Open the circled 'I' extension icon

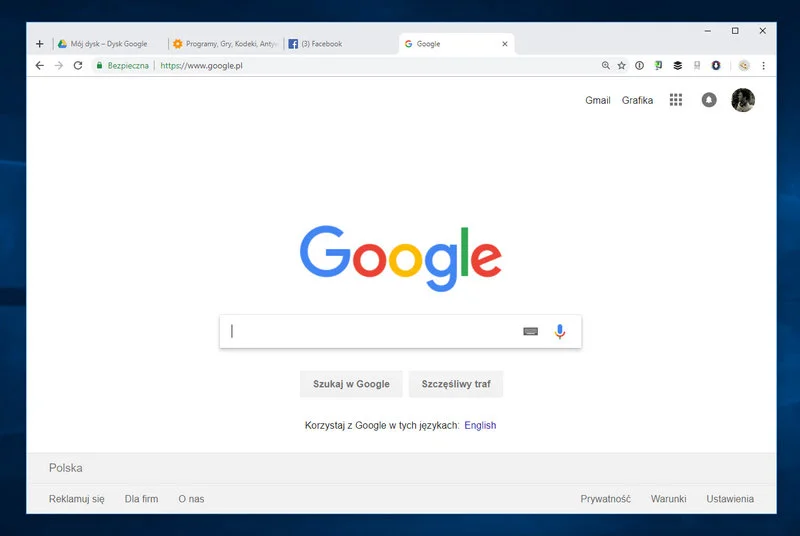(x=639, y=65)
